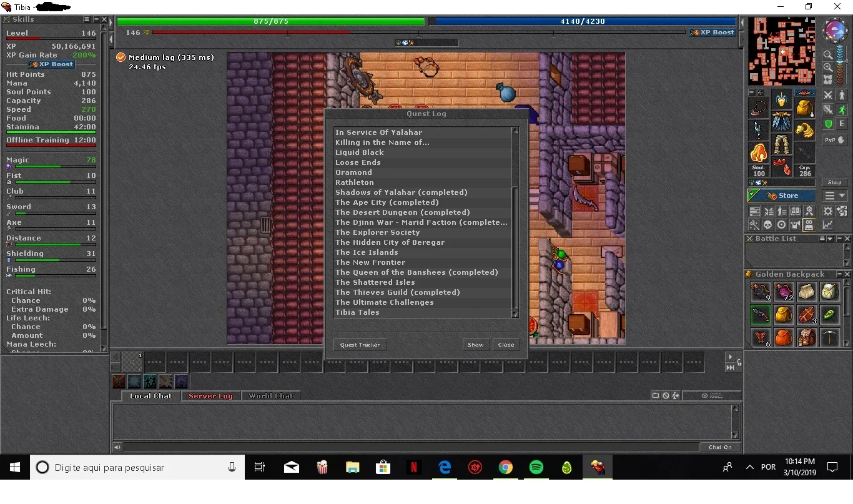Open the options gear icon
853x504 pixels.
pos(827,211)
